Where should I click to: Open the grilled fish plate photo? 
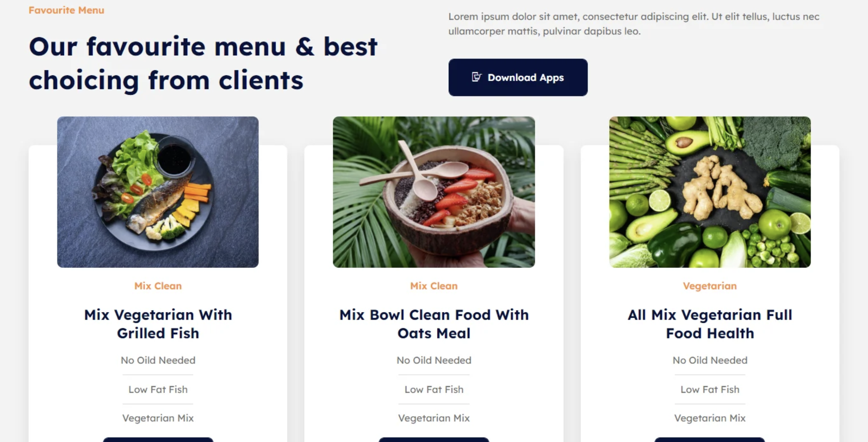[158, 192]
